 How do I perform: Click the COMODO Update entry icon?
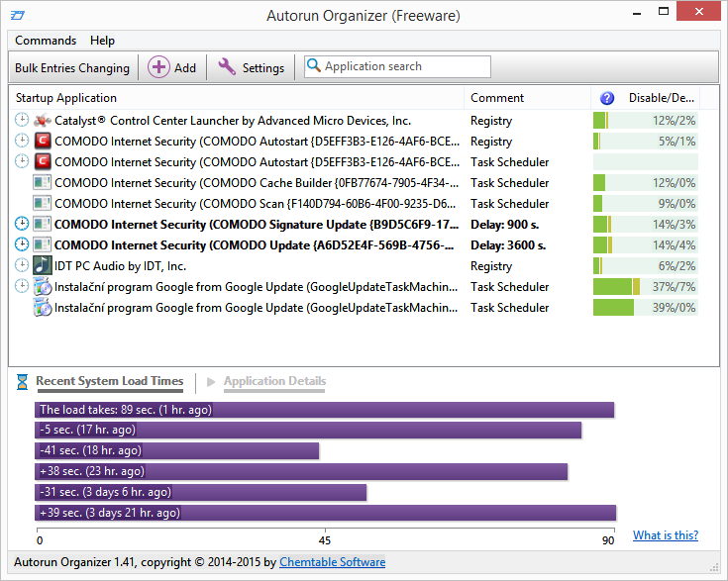(43, 245)
